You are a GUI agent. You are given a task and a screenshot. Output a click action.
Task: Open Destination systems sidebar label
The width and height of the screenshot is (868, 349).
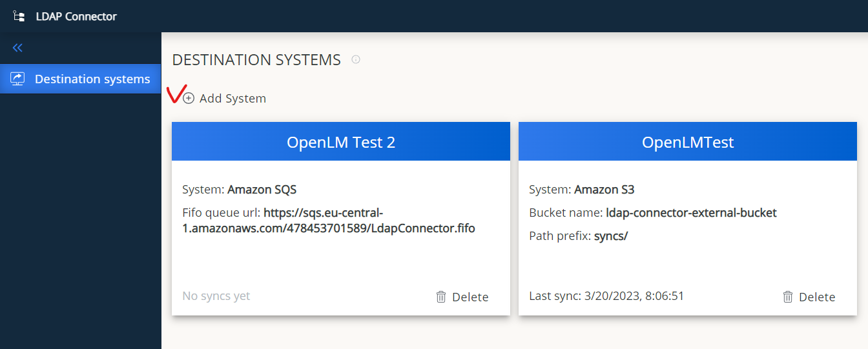pyautogui.click(x=92, y=79)
